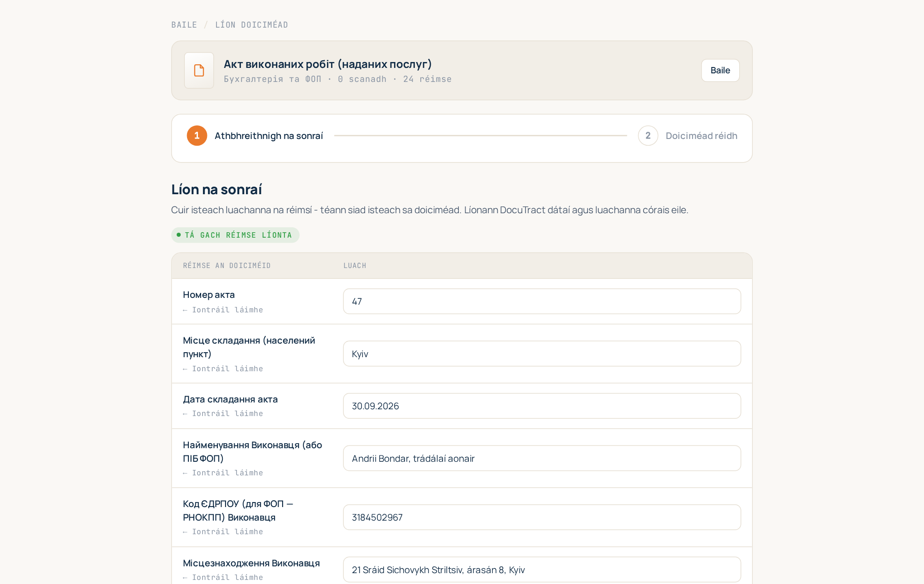Click the document title Акт виконаних робіт
The width and height of the screenshot is (924, 584).
(x=328, y=64)
